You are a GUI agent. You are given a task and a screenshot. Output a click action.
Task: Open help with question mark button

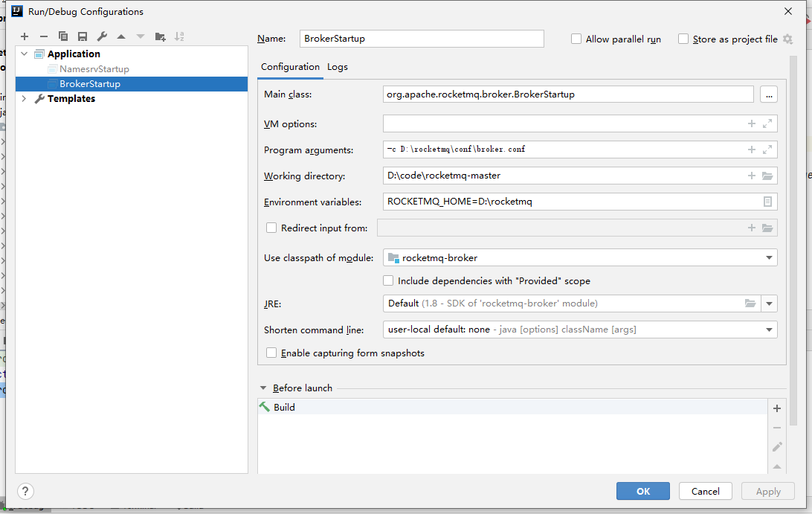25,491
